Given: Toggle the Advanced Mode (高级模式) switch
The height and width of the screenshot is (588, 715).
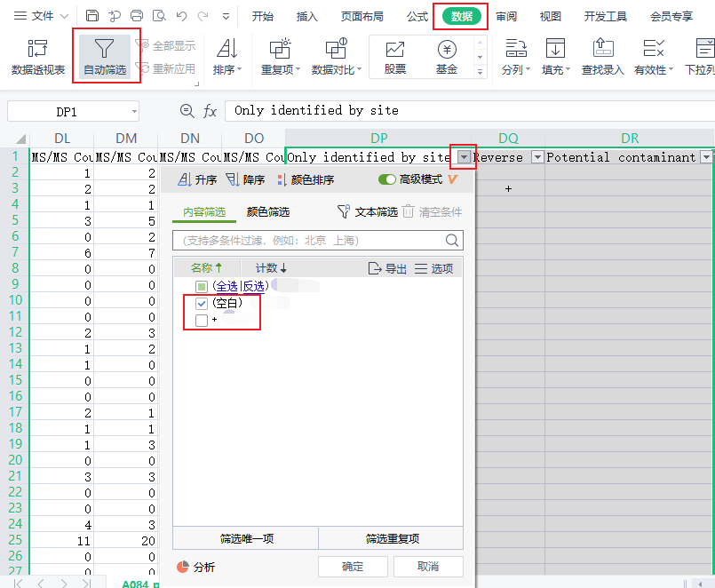Looking at the screenshot, I should coord(387,179).
